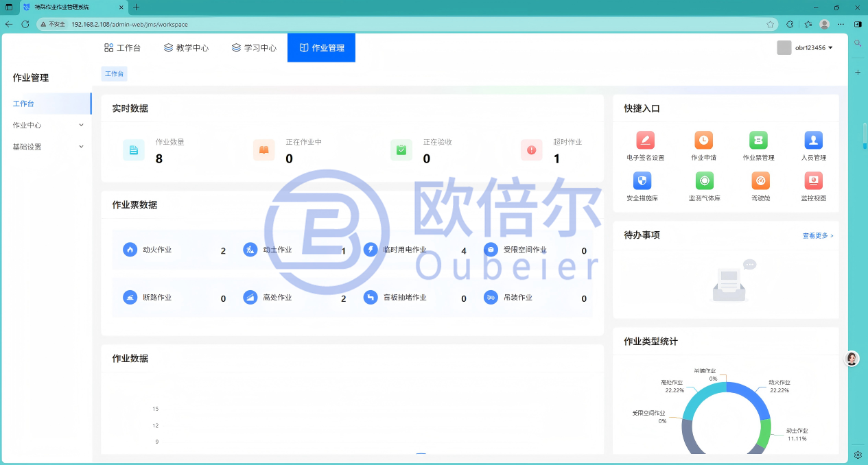The image size is (868, 465).
Task: Switch to the 教学中心 tab
Action: (x=186, y=48)
